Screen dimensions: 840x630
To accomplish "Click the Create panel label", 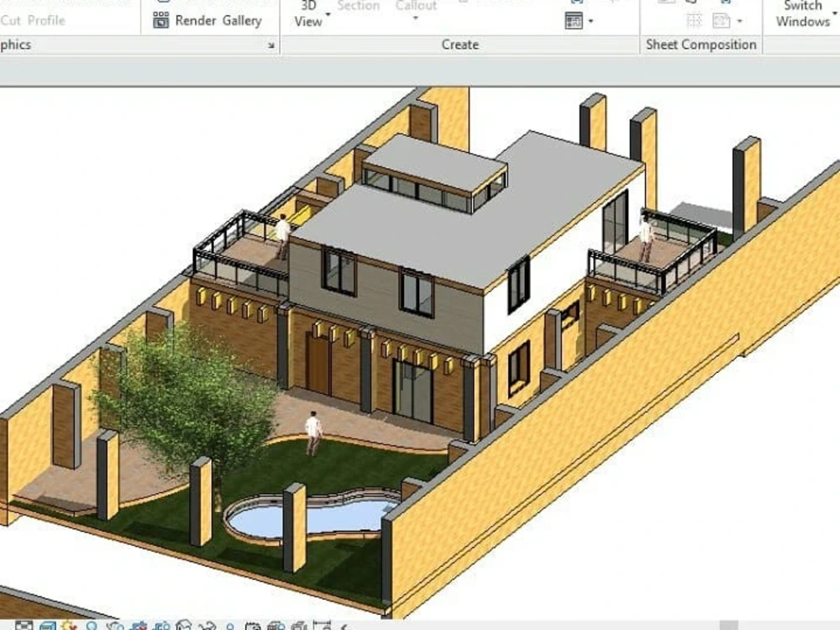I will 460,45.
